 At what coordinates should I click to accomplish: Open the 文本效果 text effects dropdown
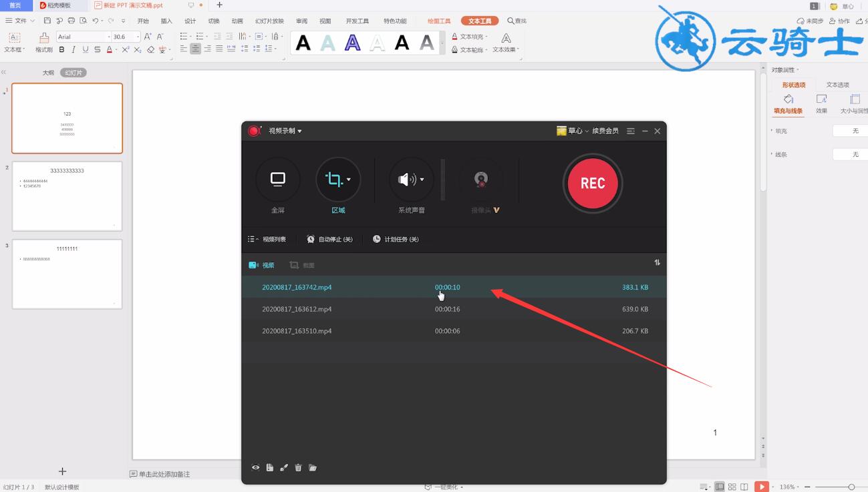pos(506,43)
